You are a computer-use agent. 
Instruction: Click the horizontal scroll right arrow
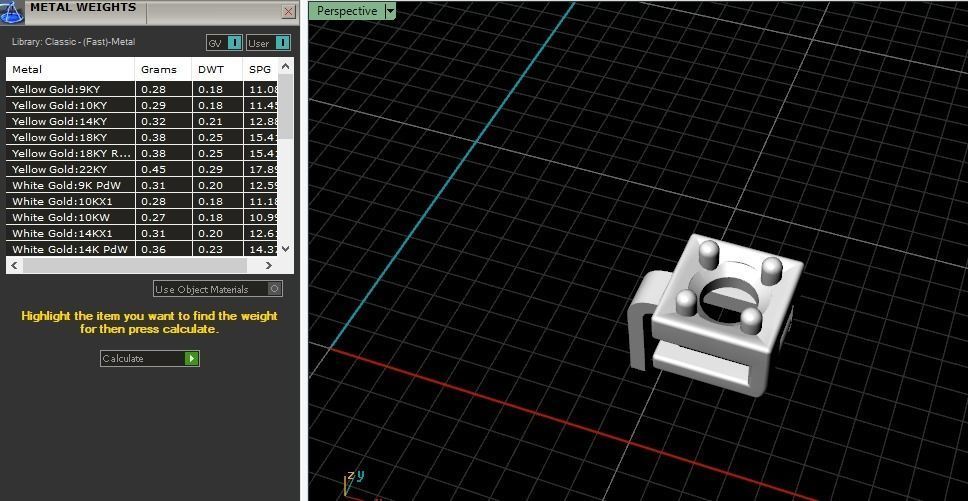pos(269,265)
